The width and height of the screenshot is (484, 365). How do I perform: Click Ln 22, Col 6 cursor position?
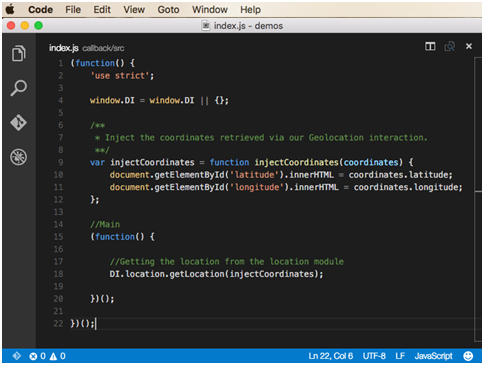click(x=331, y=356)
